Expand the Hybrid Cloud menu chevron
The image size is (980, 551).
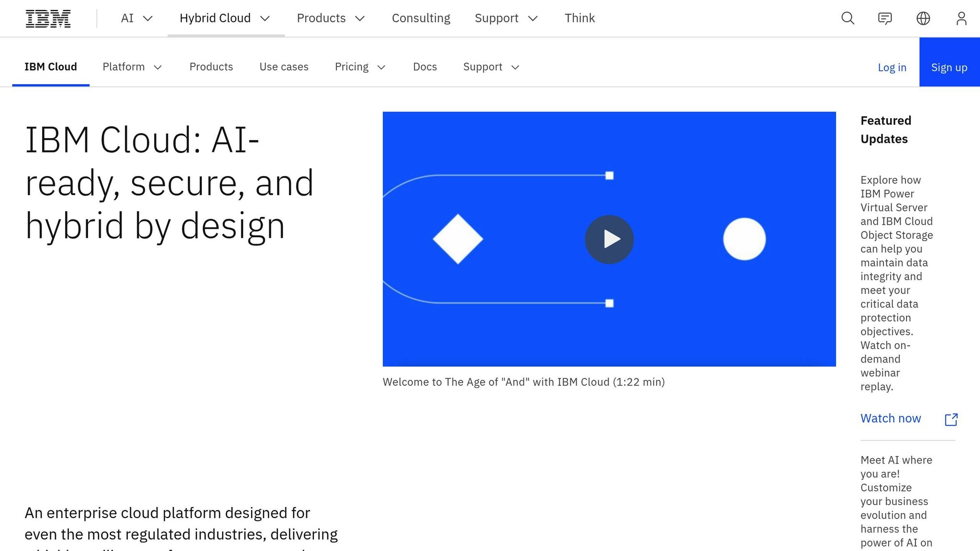click(x=265, y=18)
